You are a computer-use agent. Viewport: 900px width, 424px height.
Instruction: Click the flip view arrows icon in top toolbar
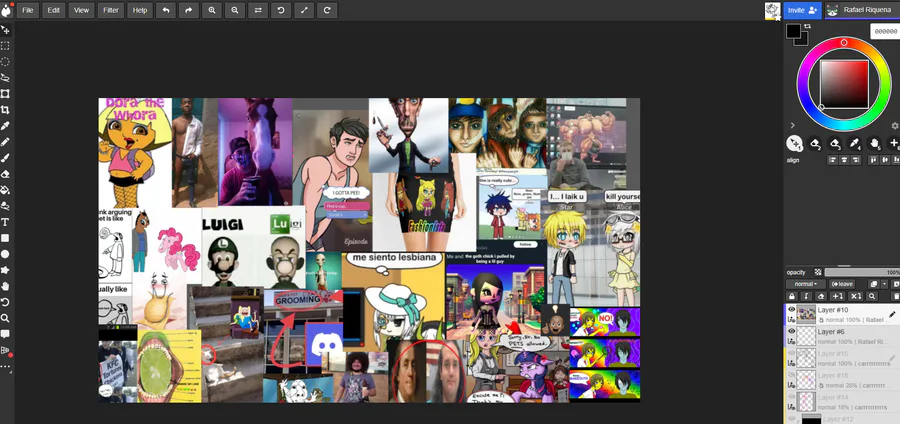258,10
